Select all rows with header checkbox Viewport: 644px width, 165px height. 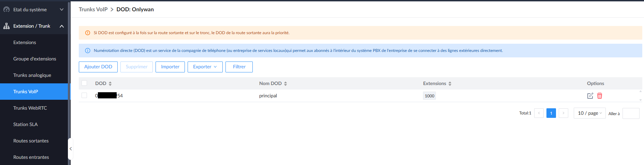pos(84,83)
